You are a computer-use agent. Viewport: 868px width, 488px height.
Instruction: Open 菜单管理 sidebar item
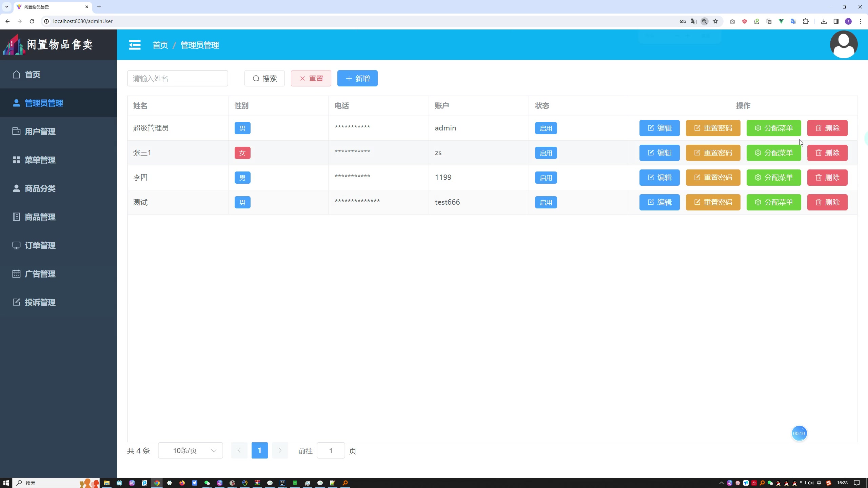coord(58,160)
